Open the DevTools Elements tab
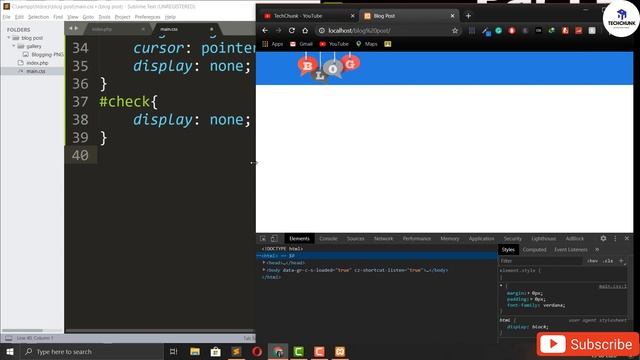 click(299, 238)
